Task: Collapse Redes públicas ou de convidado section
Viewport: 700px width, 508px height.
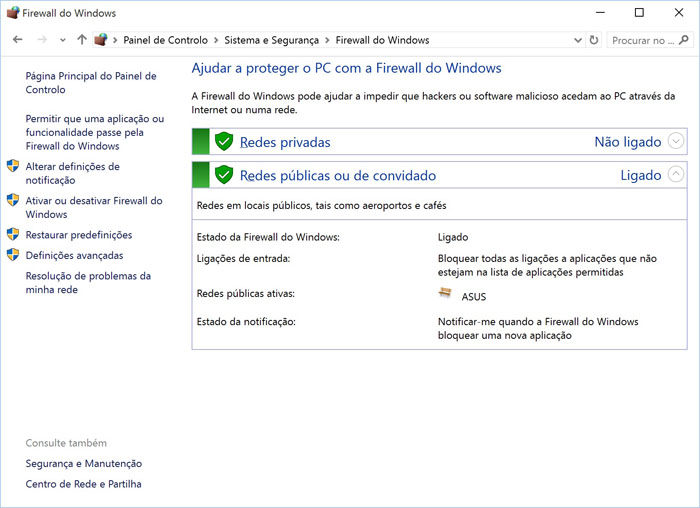Action: (x=676, y=174)
